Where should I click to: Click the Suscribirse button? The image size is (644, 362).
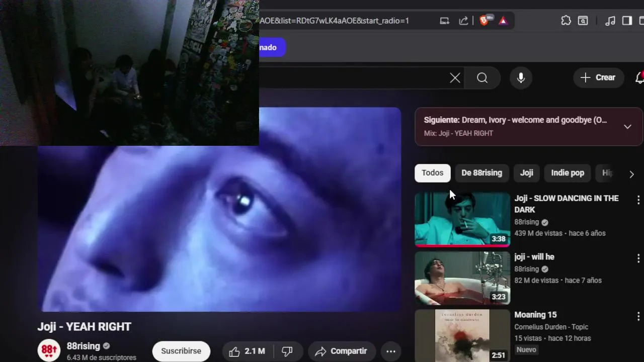(181, 351)
